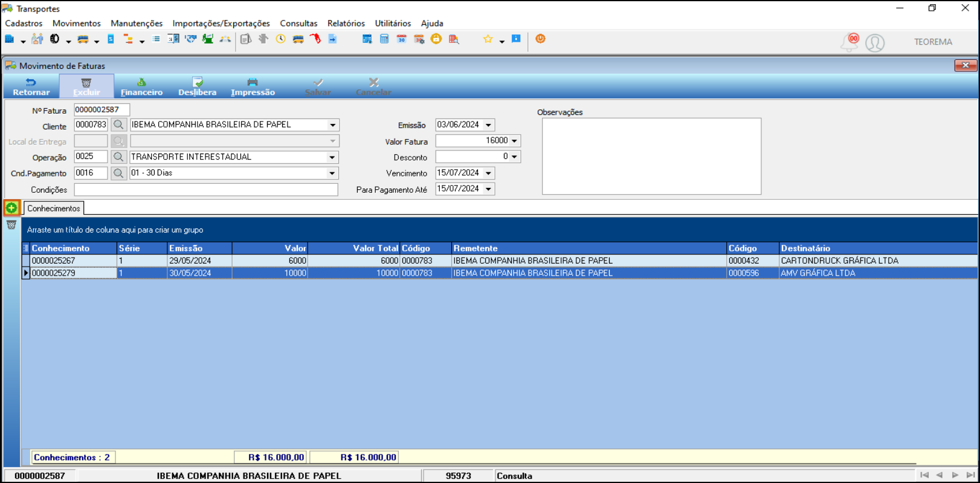Click the handshake icon in the toolbar
Screen dimensions: 980x483
191,39
